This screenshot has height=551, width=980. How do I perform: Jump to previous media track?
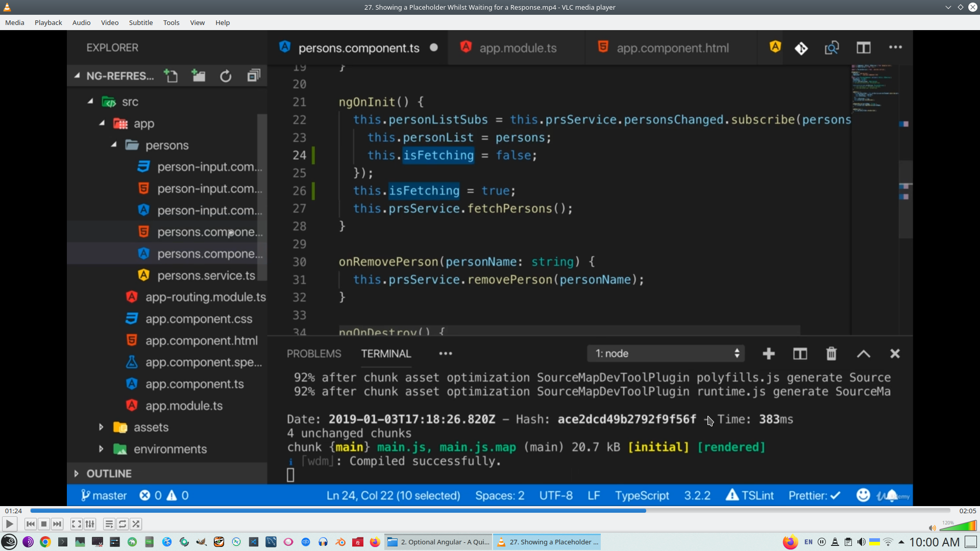31,524
